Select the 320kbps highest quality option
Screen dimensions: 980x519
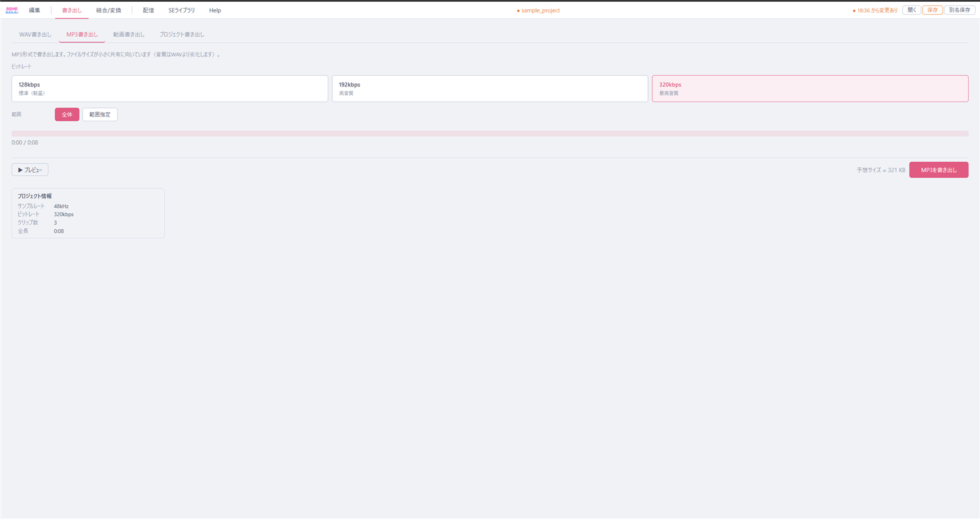coord(810,89)
